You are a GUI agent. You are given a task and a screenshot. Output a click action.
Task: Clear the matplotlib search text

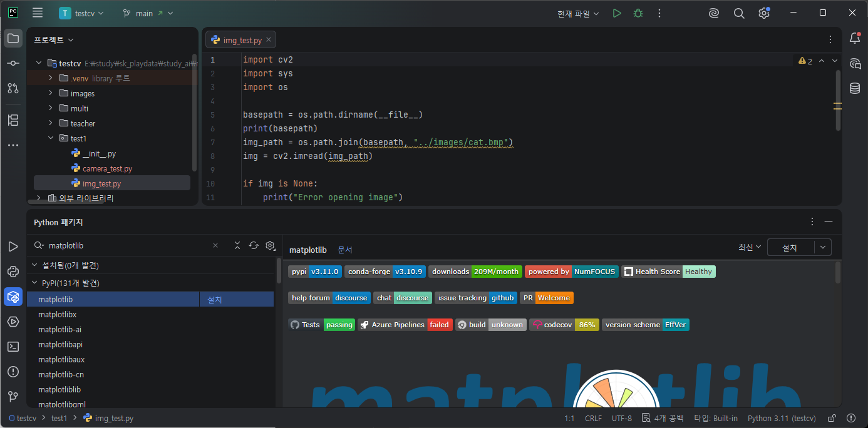click(x=215, y=245)
